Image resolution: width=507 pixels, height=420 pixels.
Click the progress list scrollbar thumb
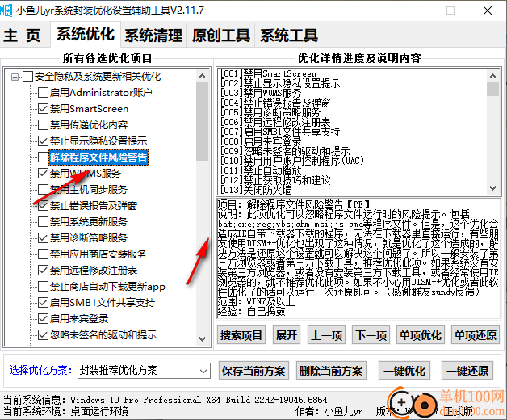(492, 90)
